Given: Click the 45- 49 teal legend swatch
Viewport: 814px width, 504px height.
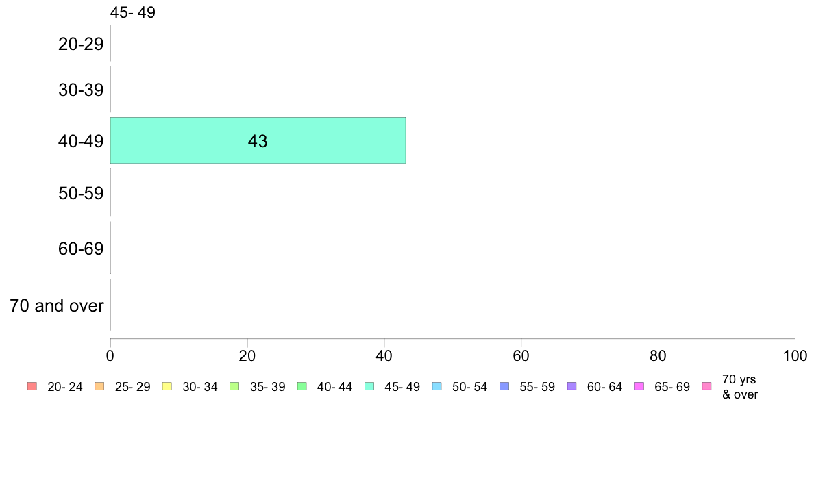Looking at the screenshot, I should (x=369, y=386).
